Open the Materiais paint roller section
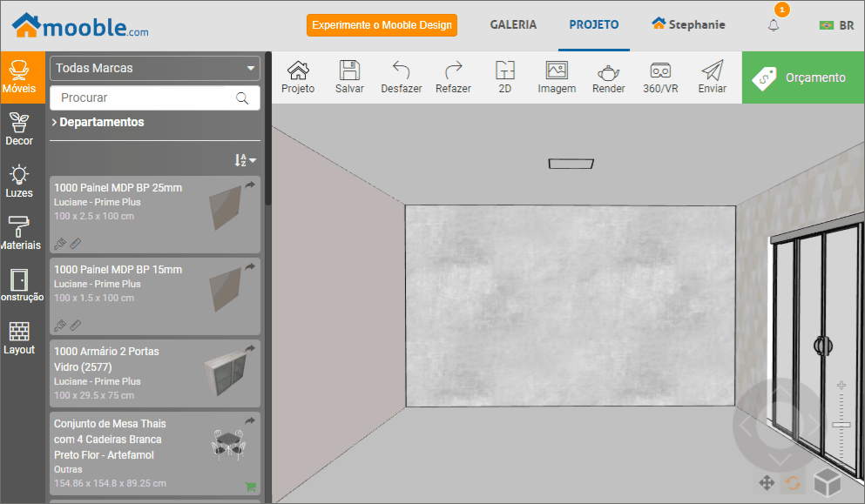 pos(19,233)
